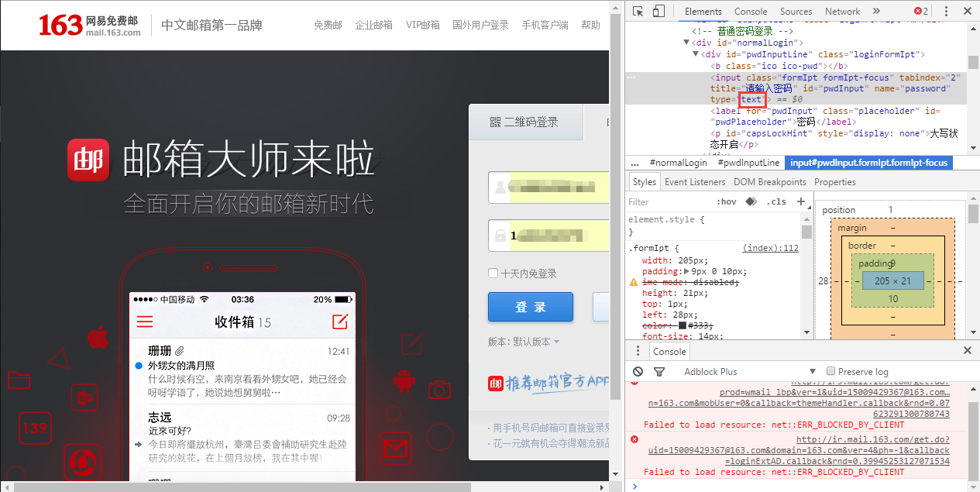
Task: Click the red Android robot icon
Action: [403, 380]
